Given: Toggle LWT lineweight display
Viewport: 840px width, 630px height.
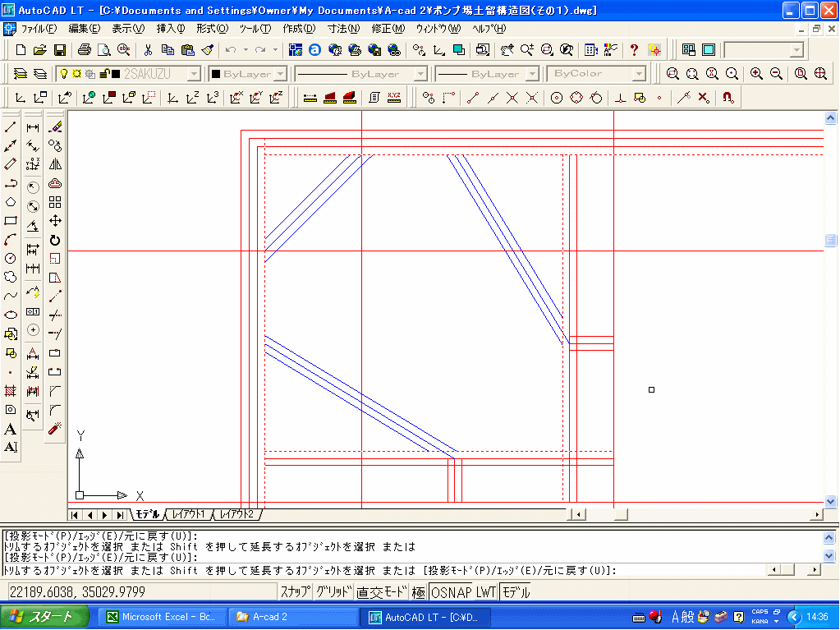Looking at the screenshot, I should (x=486, y=592).
